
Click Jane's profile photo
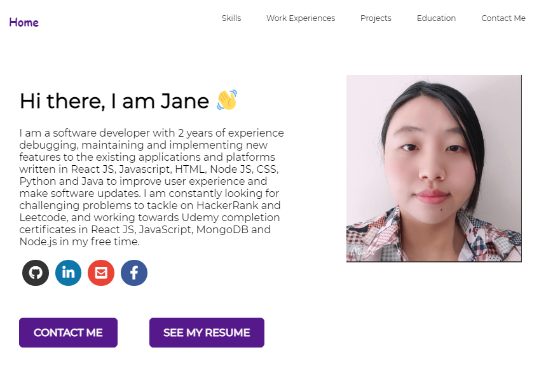click(434, 168)
